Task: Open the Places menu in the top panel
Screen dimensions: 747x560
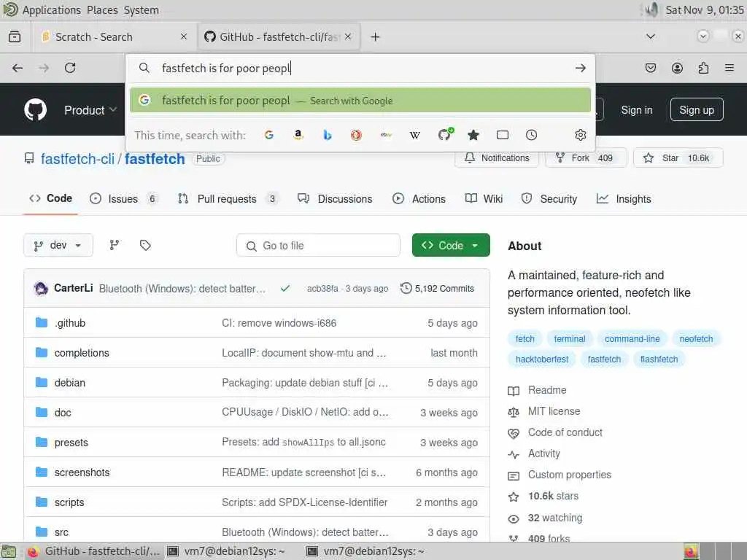Action: (x=102, y=10)
